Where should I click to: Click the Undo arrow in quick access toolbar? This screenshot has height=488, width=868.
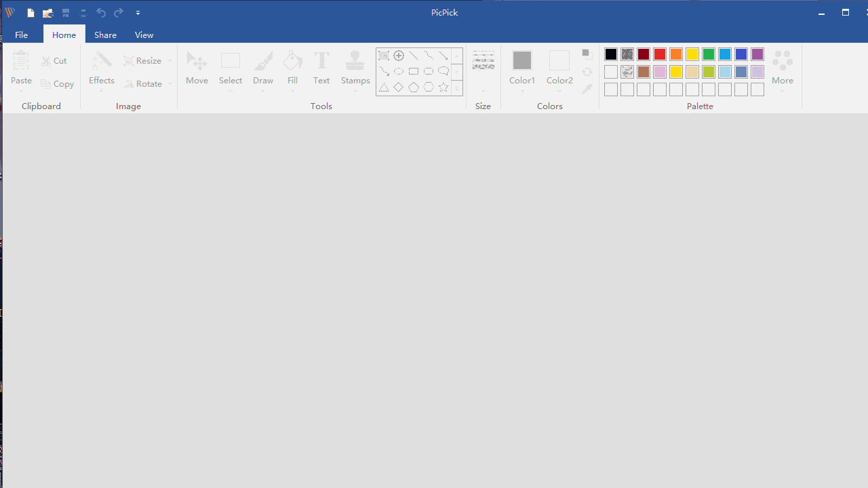click(x=100, y=12)
